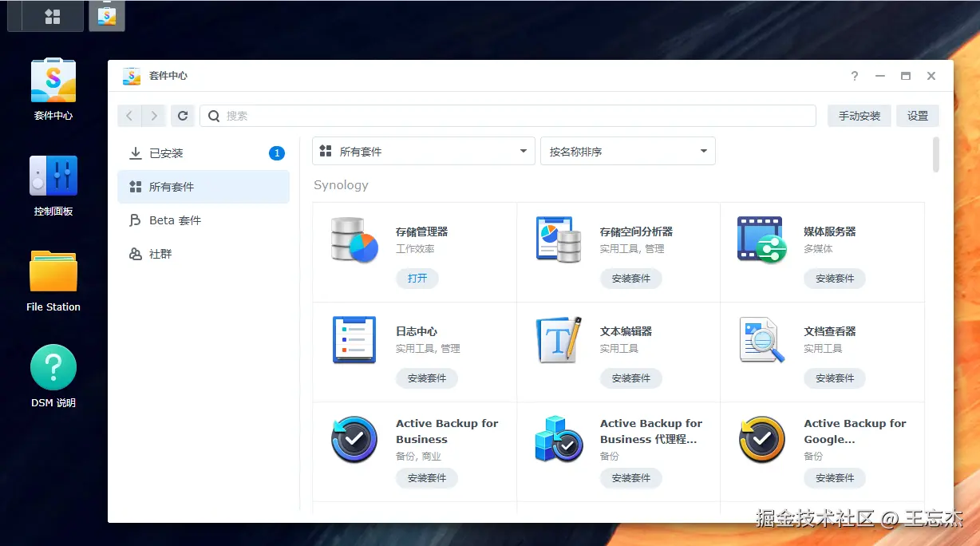Click the 手动安装 manual install button
Screen dimensions: 980x546
coord(859,116)
